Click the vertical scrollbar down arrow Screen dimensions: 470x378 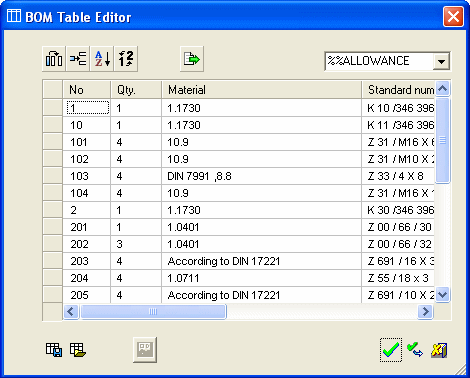tap(443, 295)
